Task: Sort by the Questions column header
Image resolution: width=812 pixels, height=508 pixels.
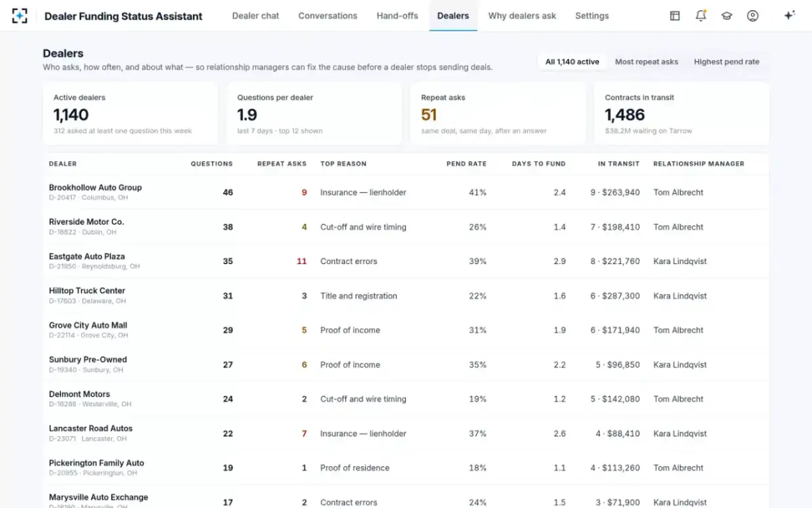Action: click(212, 164)
